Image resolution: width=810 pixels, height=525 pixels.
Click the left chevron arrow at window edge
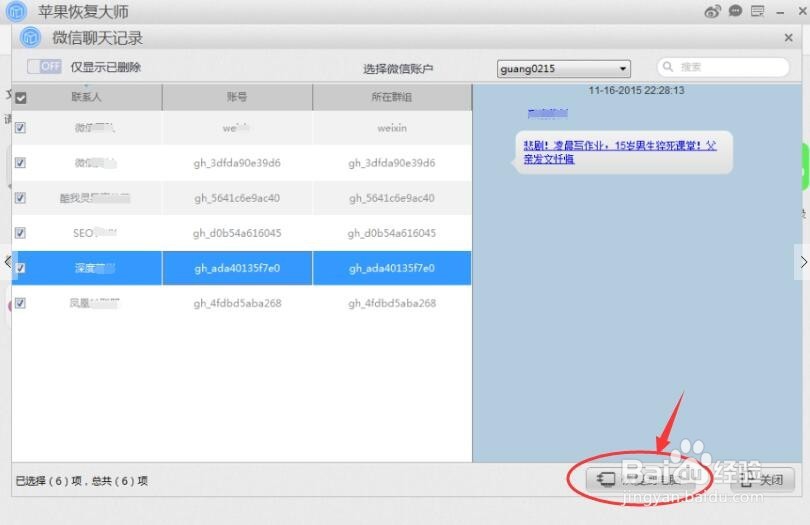click(7, 261)
